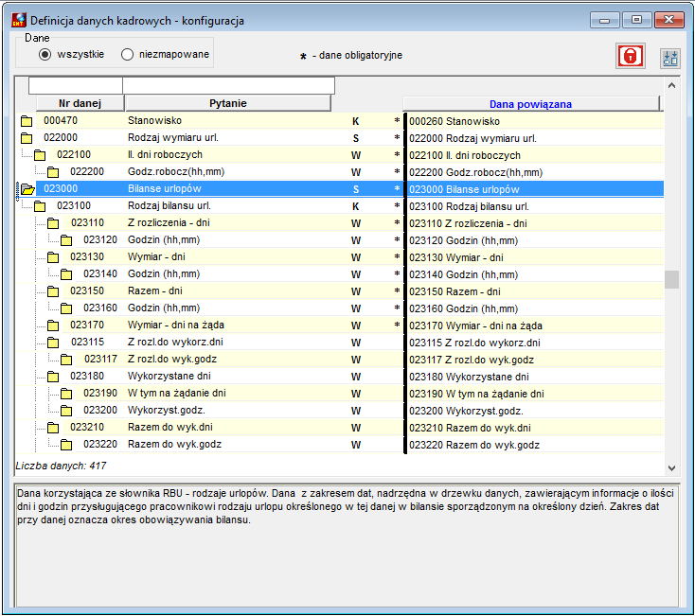Select the 'Z rozl.do wyk.godz' question text
The width and height of the screenshot is (695, 616).
coord(172,360)
